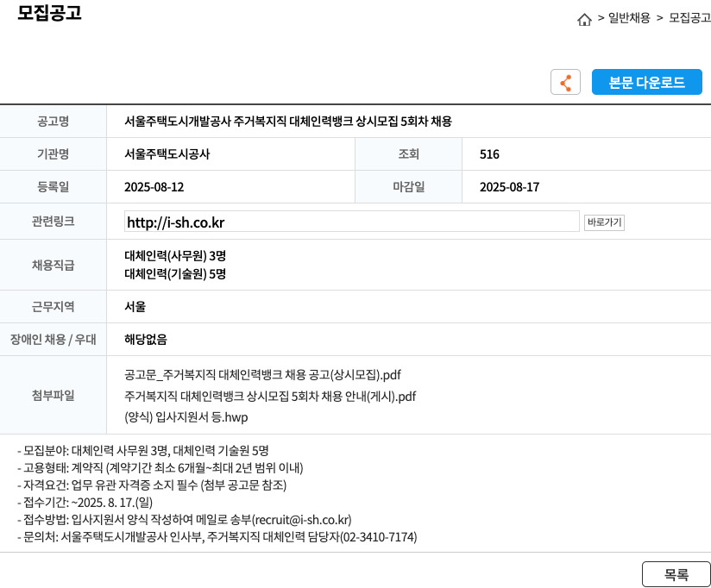
Task: Click the 해당없음 value
Action: point(146,340)
